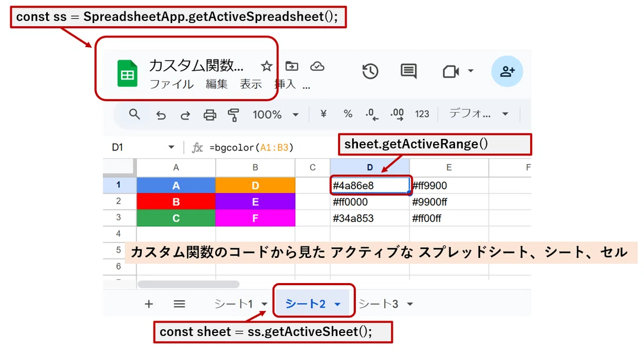Select the purple cell labeled E
The image size is (644, 357).
[255, 202]
